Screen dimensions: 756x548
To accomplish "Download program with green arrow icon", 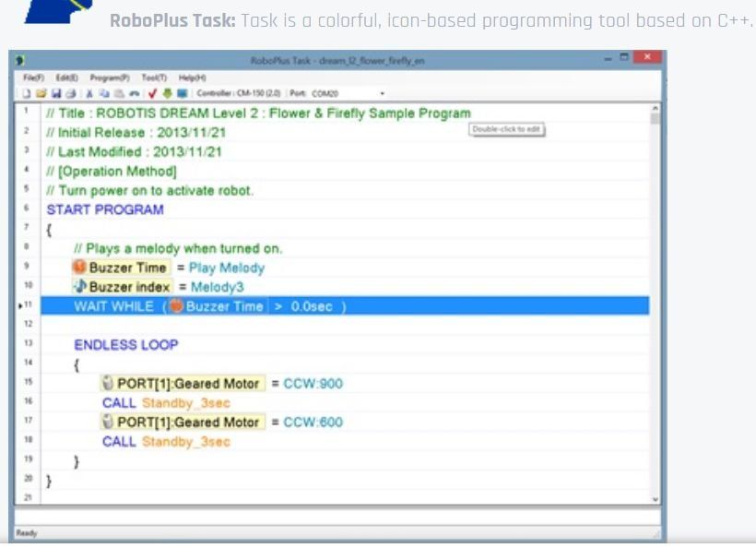I will (167, 93).
